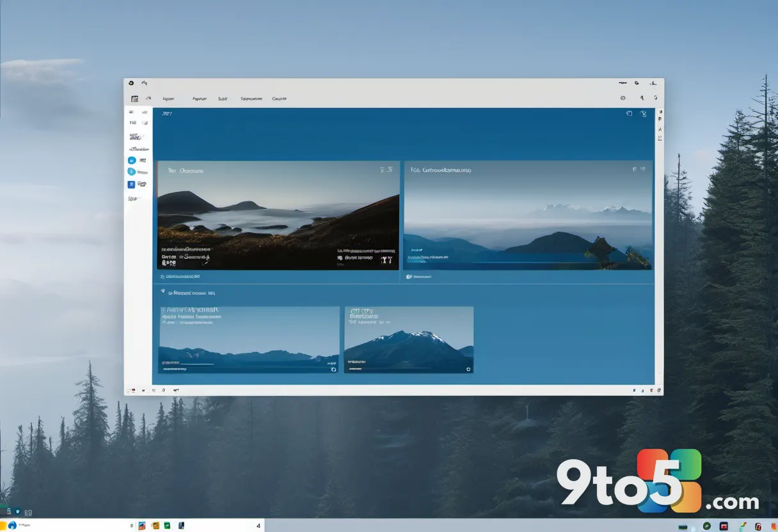Click the square icon atop the blue panel

629,113
